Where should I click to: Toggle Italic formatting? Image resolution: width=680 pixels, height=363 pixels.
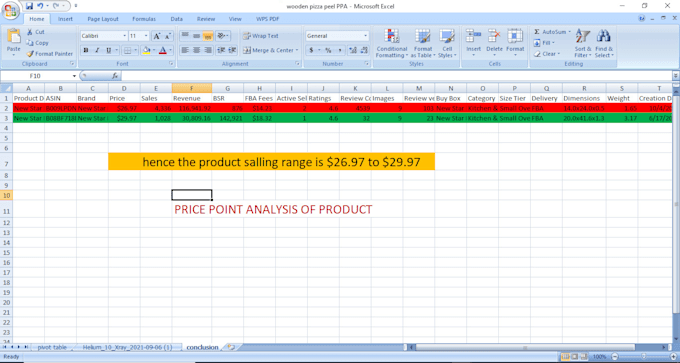[x=97, y=50]
